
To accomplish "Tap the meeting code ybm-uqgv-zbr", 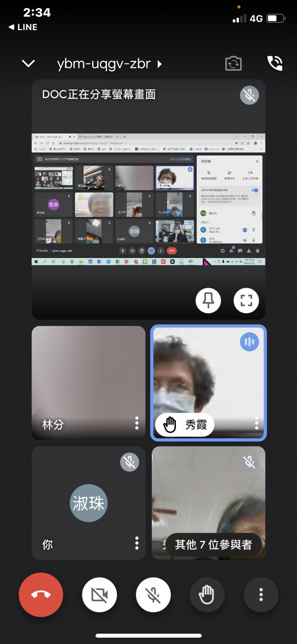I will [104, 64].
